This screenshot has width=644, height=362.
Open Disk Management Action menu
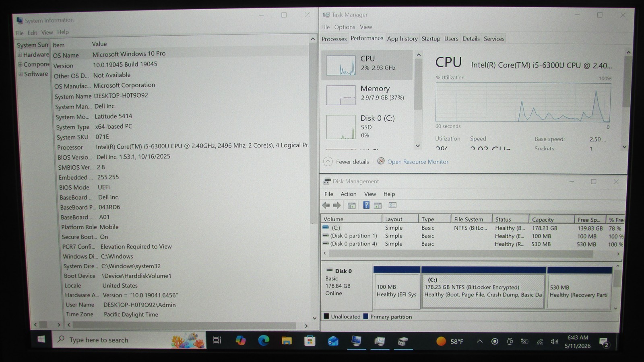click(x=348, y=194)
